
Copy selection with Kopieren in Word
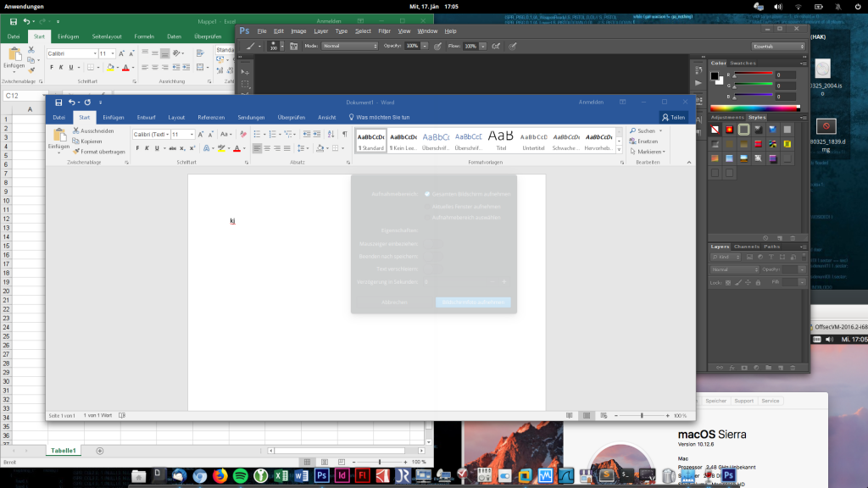[87, 141]
